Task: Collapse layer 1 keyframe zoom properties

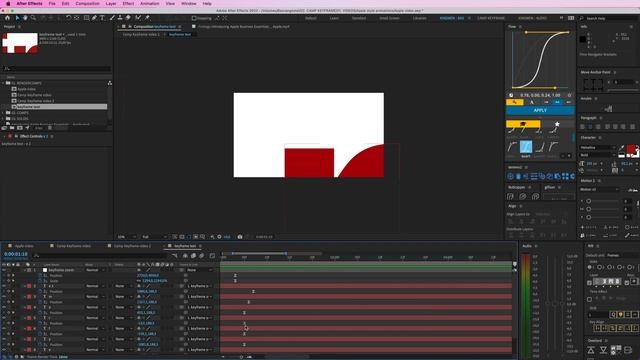Action: pyautogui.click(x=24, y=270)
